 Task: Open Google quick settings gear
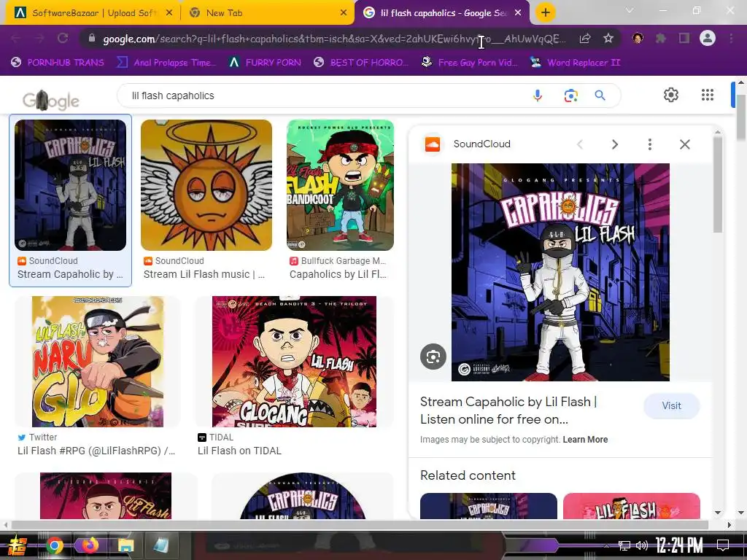pos(671,95)
